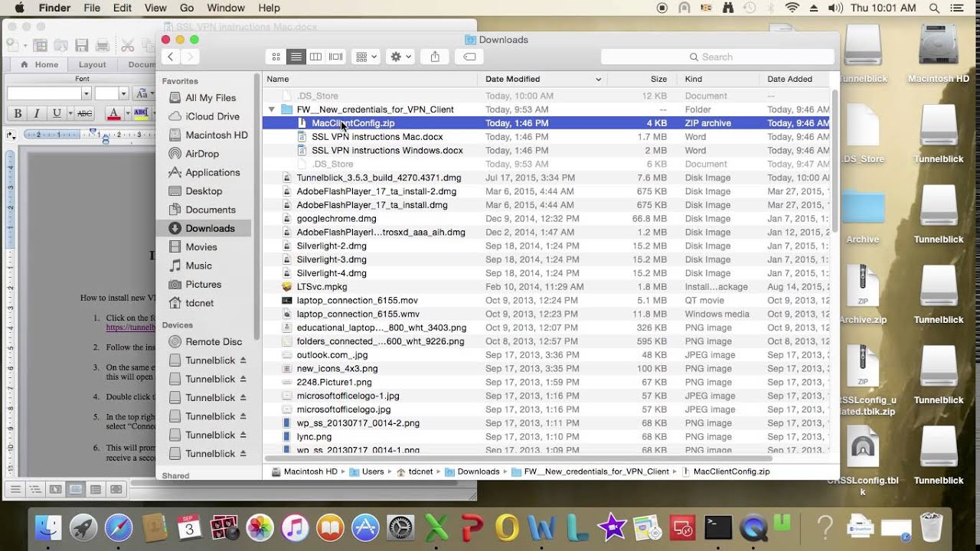Open Archive.zip on the desktop
This screenshot has height=551, width=980.
point(863,295)
